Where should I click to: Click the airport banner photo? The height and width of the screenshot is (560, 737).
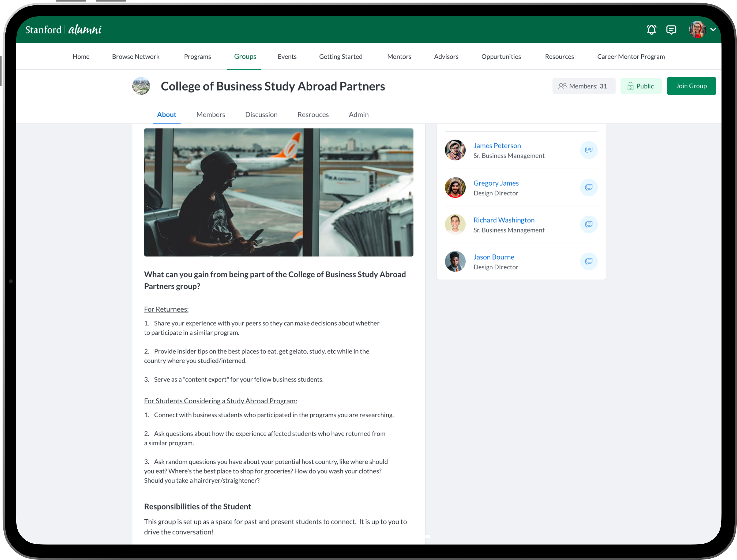pyautogui.click(x=278, y=192)
